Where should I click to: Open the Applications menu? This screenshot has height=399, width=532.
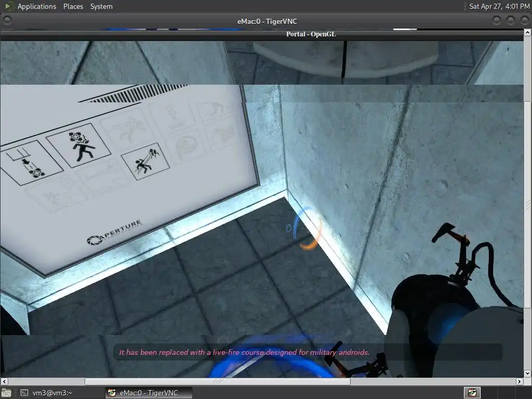(x=37, y=6)
